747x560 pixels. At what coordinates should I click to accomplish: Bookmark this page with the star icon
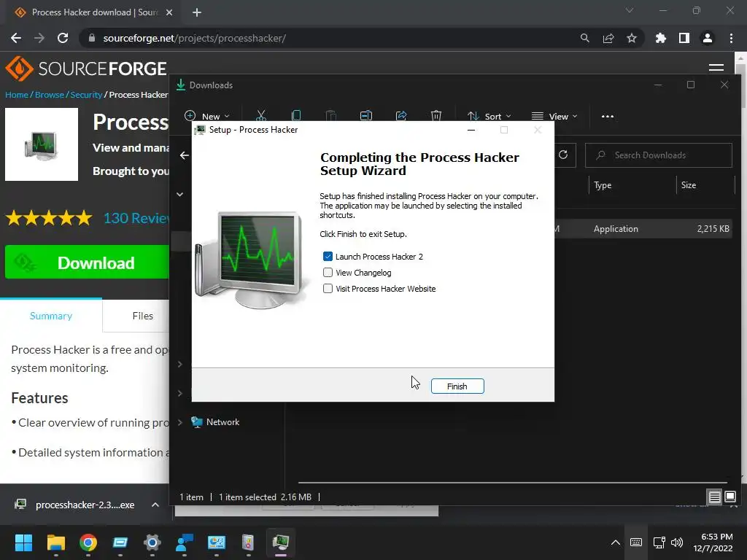632,38
